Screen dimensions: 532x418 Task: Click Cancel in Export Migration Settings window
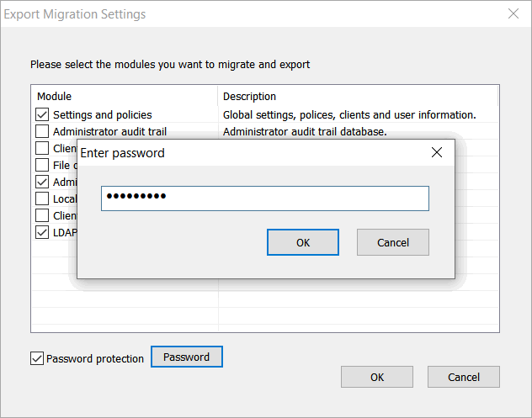click(x=464, y=377)
